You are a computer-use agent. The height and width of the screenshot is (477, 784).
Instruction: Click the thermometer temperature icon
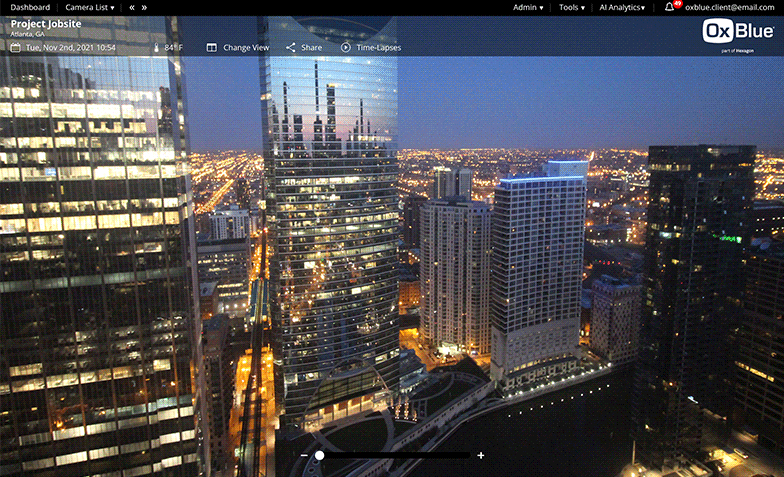coord(156,47)
